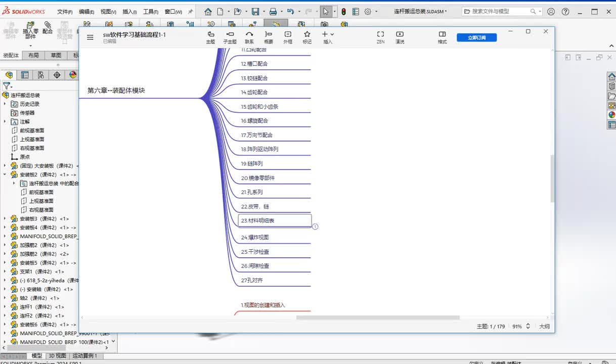Image resolution: width=616 pixels, height=364 pixels.
Task: Expand the 历史记录 tree node
Action: pyautogui.click(x=5, y=104)
